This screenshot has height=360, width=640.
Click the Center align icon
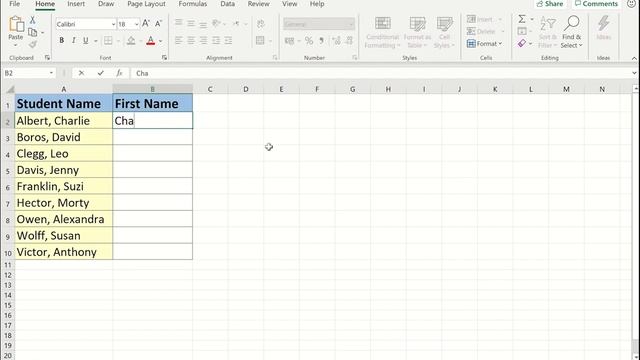tap(191, 40)
